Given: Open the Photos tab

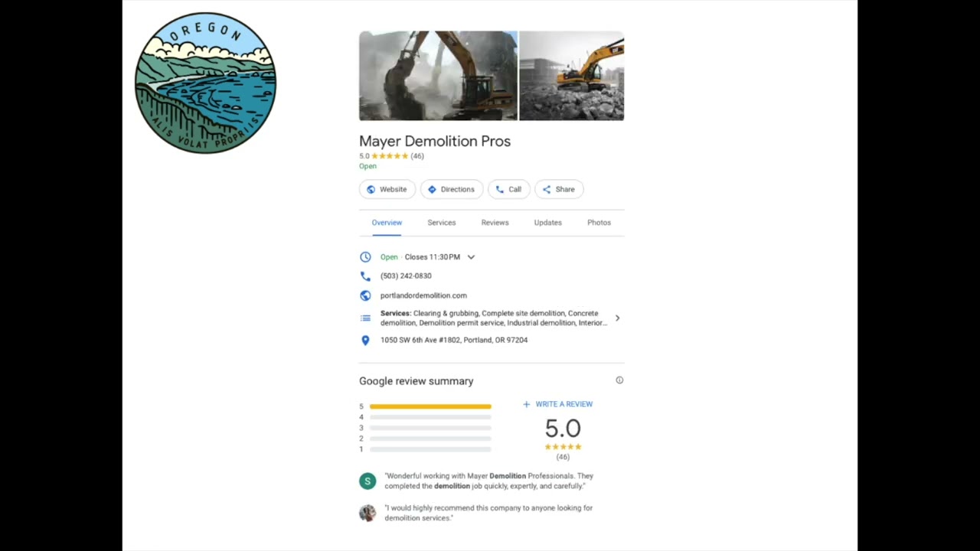Looking at the screenshot, I should click(x=599, y=223).
